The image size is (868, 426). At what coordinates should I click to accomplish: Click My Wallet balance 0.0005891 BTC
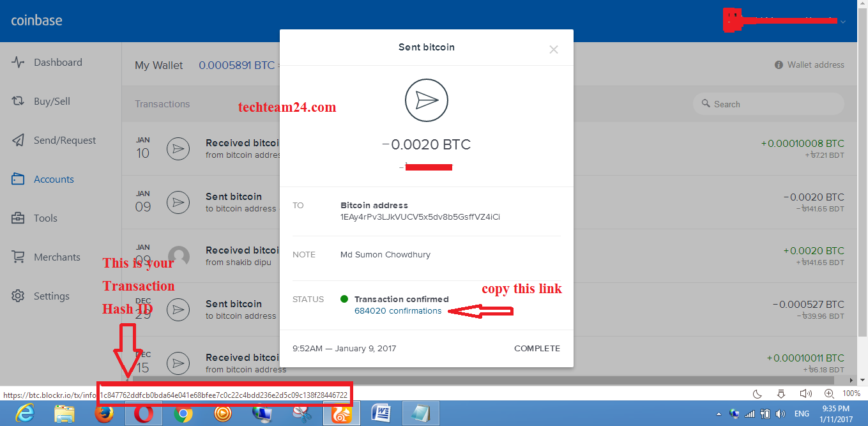coord(237,65)
